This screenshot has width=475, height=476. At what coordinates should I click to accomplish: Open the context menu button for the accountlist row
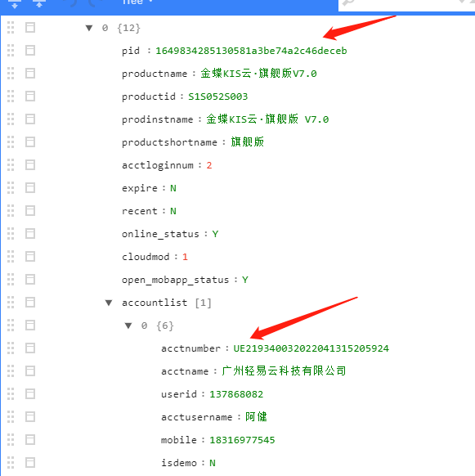(30, 302)
